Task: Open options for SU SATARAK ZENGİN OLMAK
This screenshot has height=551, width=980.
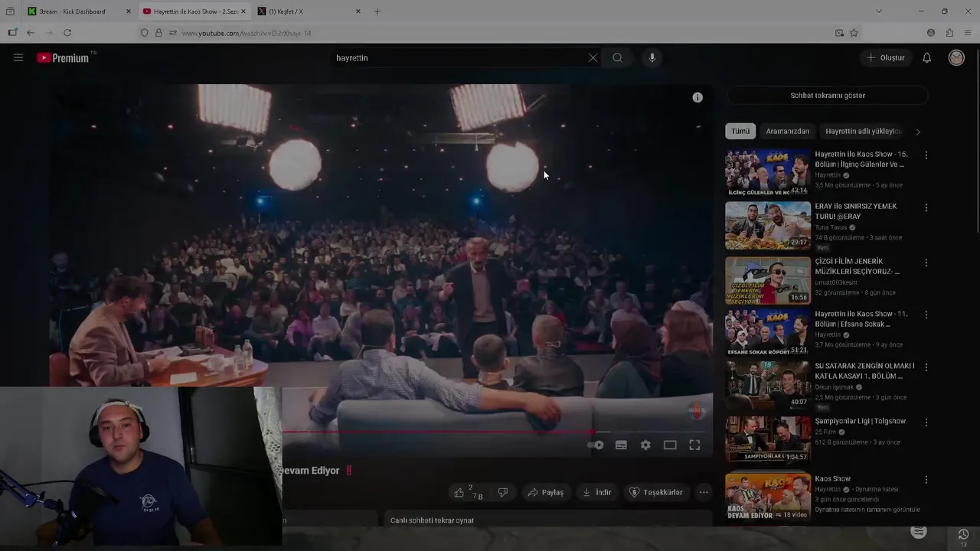Action: pos(926,367)
